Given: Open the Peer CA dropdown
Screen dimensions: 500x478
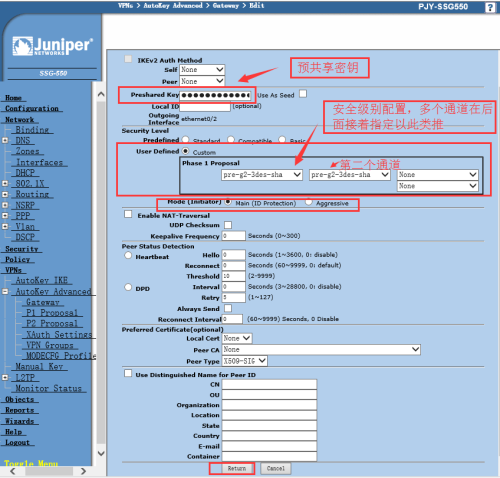Looking at the screenshot, I should pos(321,349).
